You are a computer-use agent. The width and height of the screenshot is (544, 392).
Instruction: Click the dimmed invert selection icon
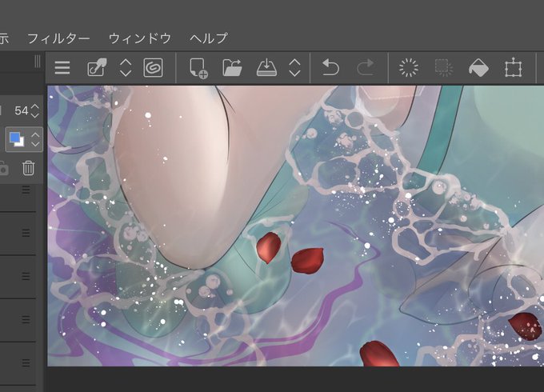coord(444,68)
